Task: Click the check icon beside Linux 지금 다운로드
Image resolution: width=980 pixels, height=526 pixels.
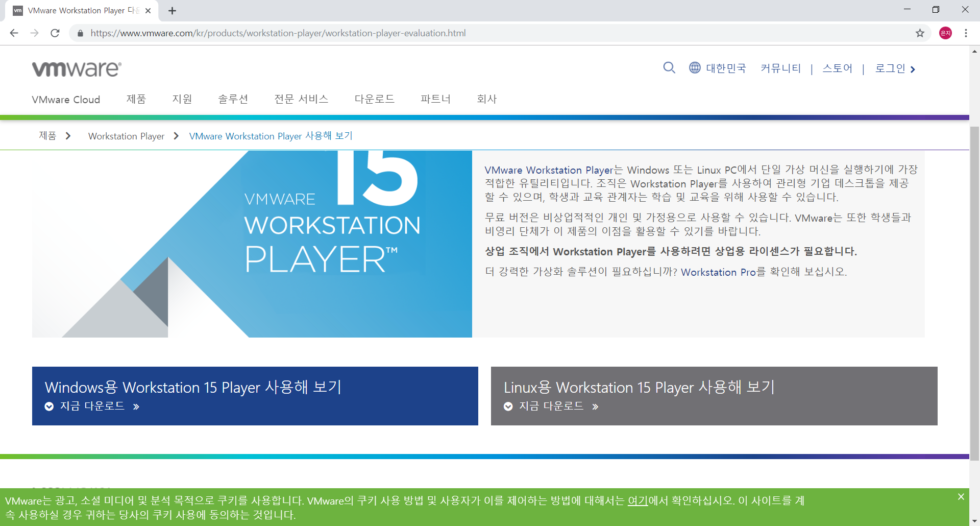Action: tap(508, 407)
